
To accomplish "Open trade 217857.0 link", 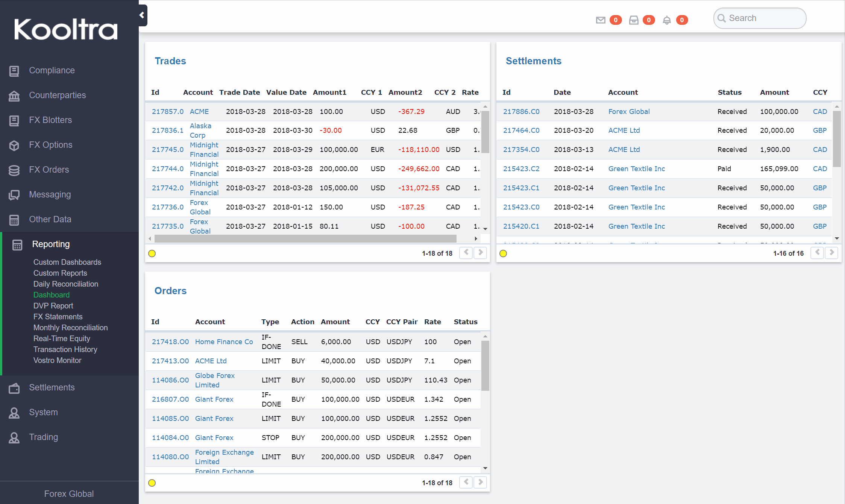I will [168, 112].
